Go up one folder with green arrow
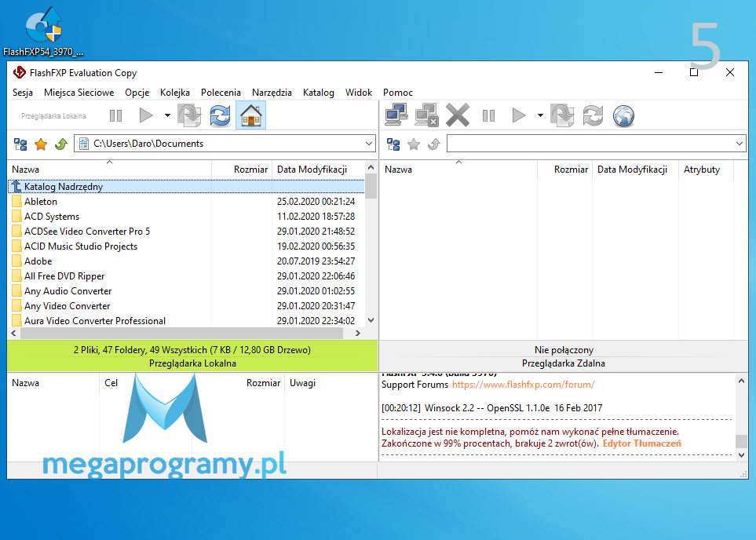The width and height of the screenshot is (756, 540). 60,144
